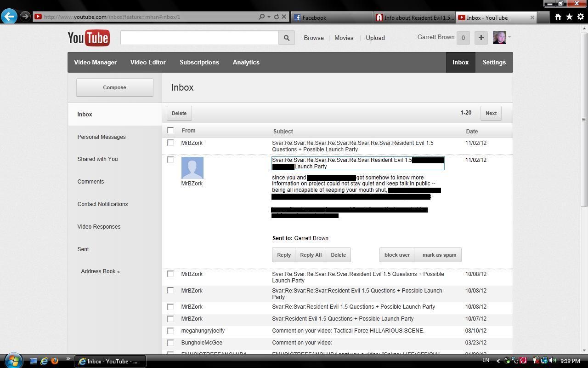
Task: Open Analytics in top navigation
Action: click(x=246, y=62)
